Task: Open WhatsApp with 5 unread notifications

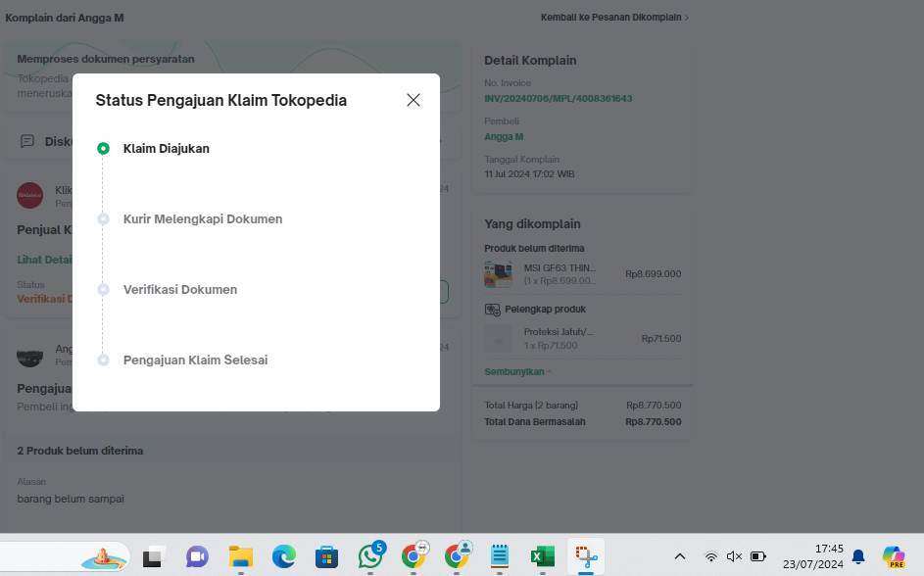Action: (370, 556)
